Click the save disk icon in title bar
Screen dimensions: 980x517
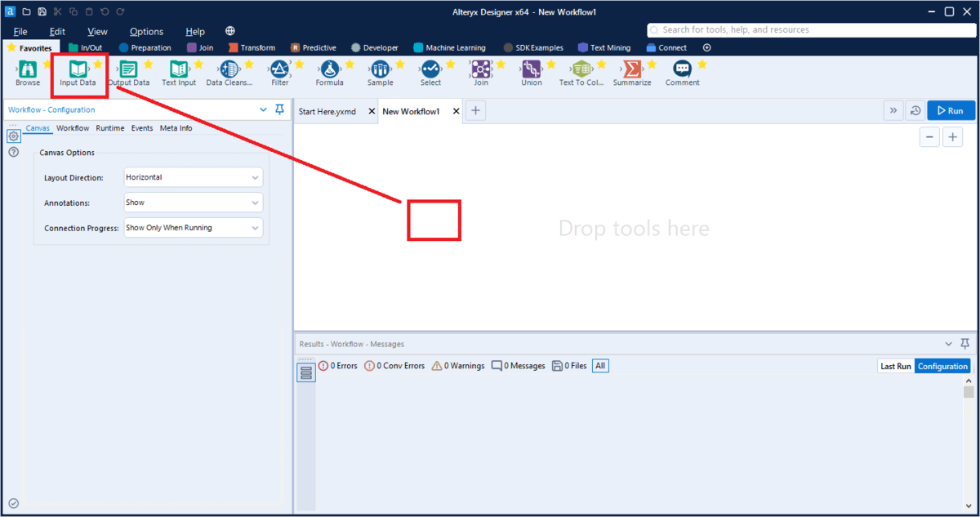pyautogui.click(x=42, y=11)
